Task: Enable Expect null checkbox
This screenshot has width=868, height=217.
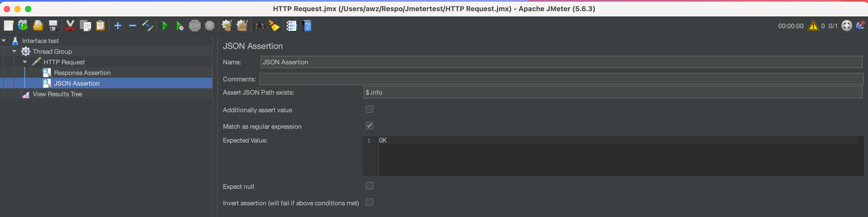Action: [369, 186]
